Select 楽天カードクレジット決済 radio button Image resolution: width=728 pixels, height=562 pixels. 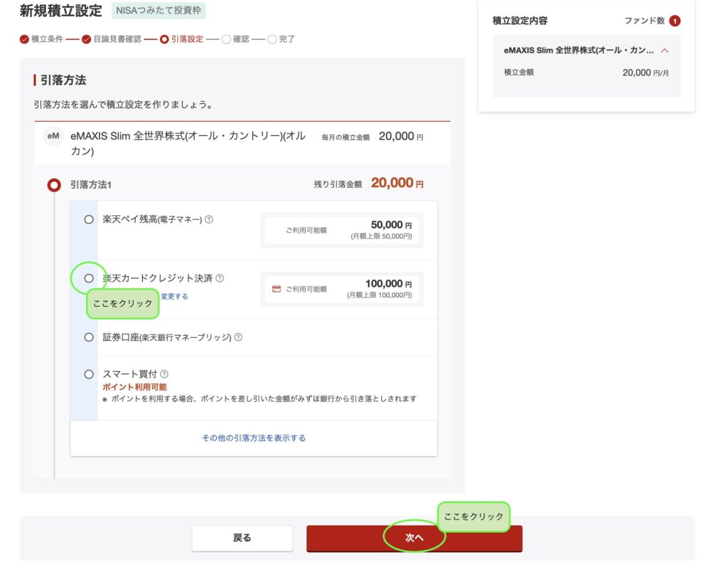coord(89,278)
